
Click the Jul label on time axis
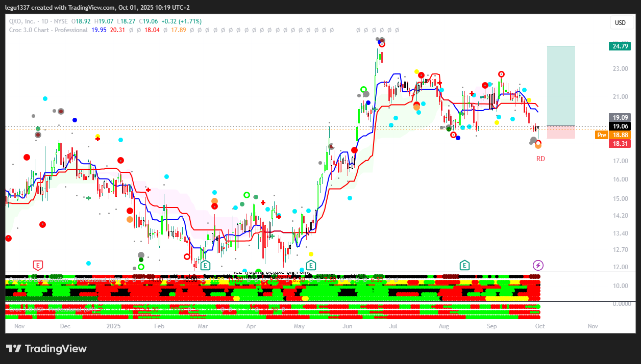point(393,326)
